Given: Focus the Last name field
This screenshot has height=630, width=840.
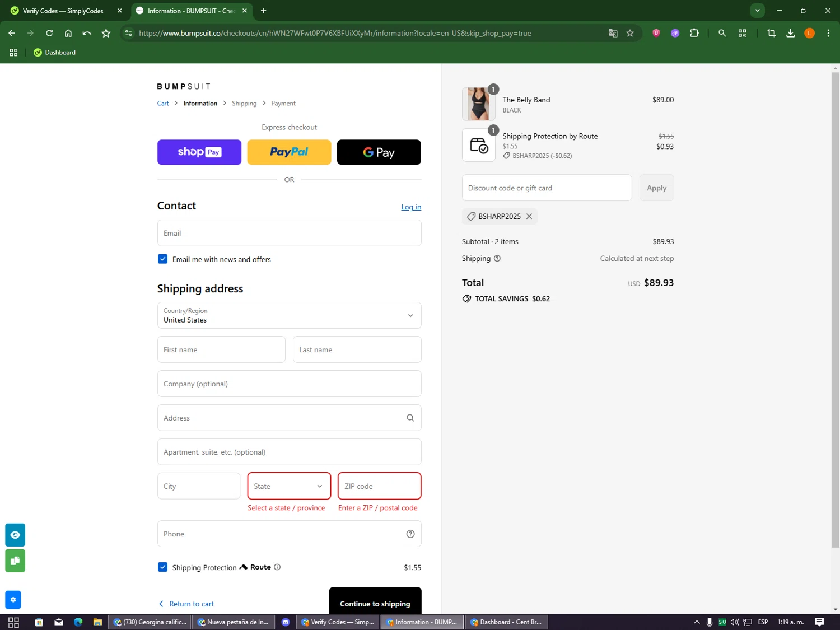Looking at the screenshot, I should pyautogui.click(x=357, y=349).
